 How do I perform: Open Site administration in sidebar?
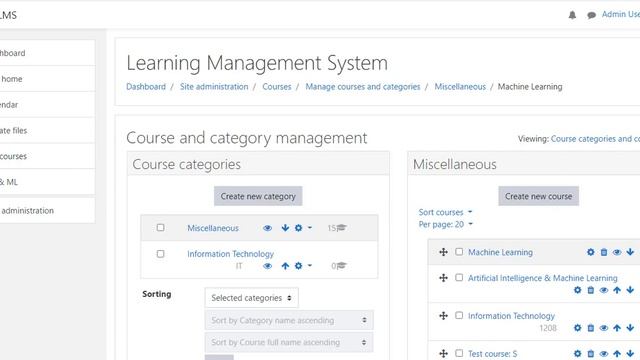click(x=47, y=211)
